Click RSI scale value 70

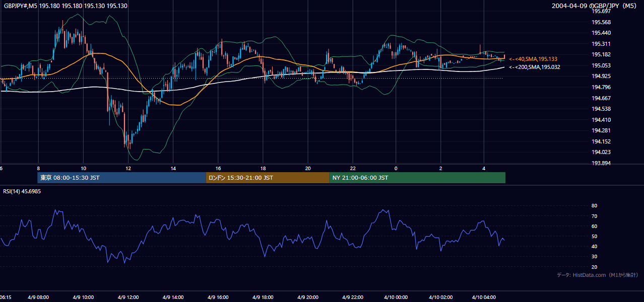(x=594, y=216)
